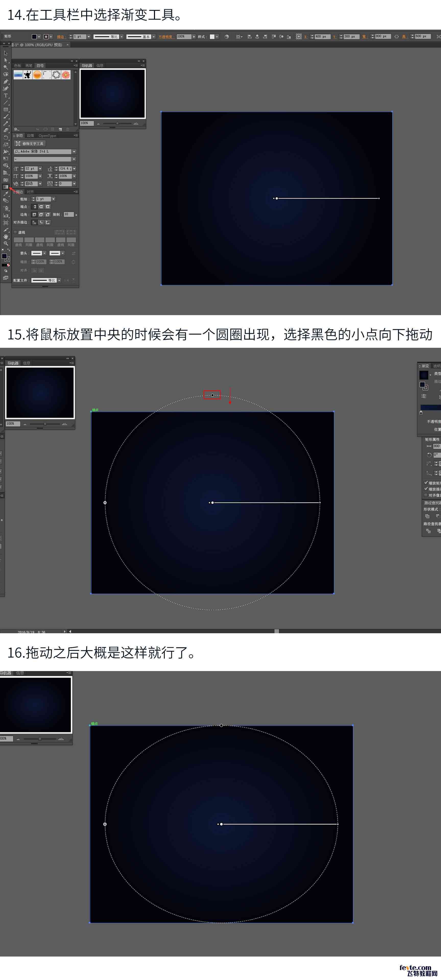Open the 粗细 stroke weight dropdown in panel
The image size is (441, 980).
tap(53, 199)
